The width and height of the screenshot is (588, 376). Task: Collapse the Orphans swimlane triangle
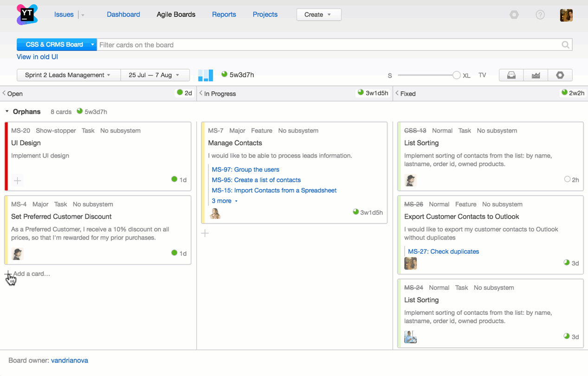pyautogui.click(x=6, y=111)
